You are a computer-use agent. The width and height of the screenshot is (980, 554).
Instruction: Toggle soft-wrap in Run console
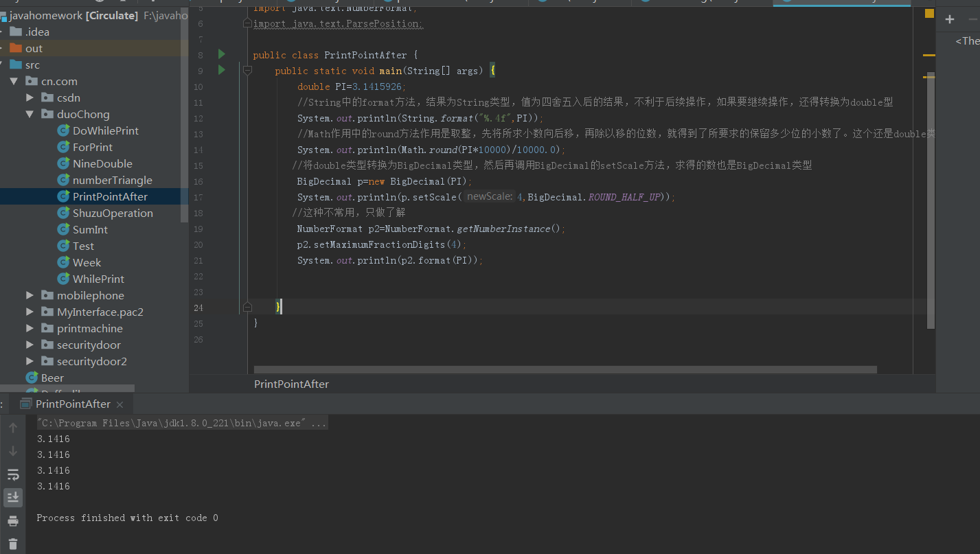[x=13, y=474]
